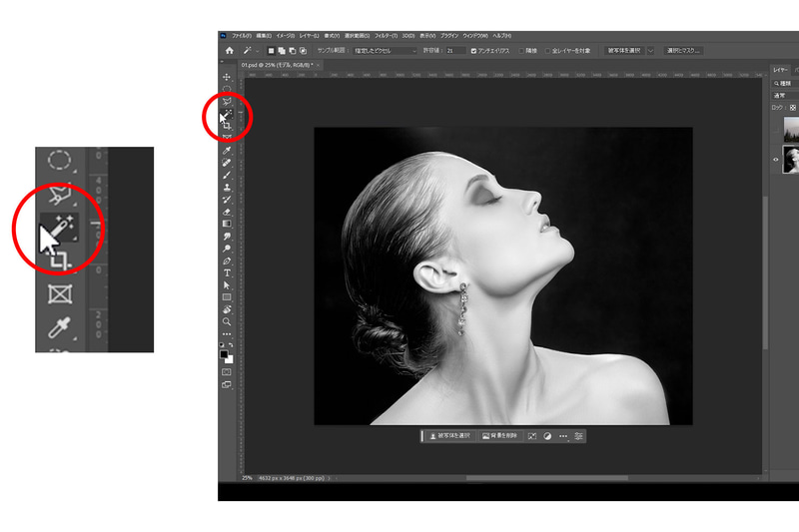Open the background color swatch (white)
This screenshot has height=532, width=799.
pyautogui.click(x=230, y=360)
